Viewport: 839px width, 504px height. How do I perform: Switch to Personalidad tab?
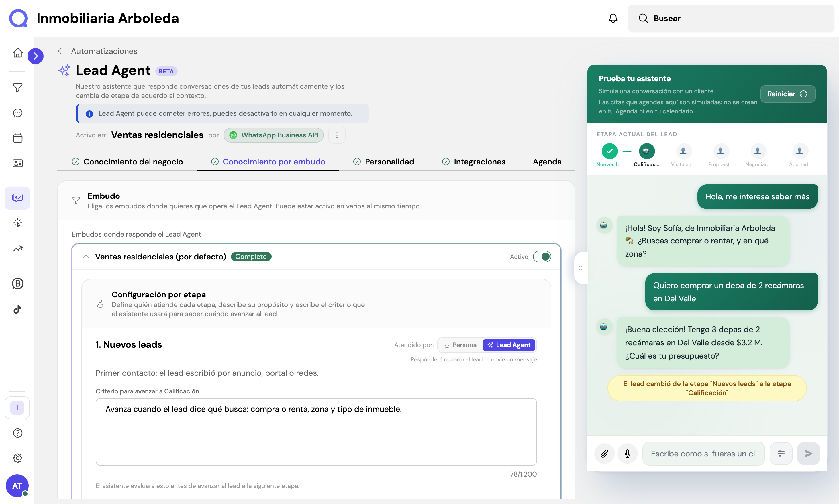(384, 162)
